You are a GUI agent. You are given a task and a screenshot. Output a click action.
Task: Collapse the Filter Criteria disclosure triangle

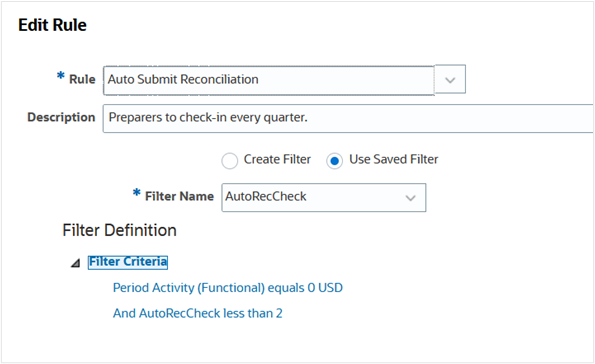pos(76,263)
